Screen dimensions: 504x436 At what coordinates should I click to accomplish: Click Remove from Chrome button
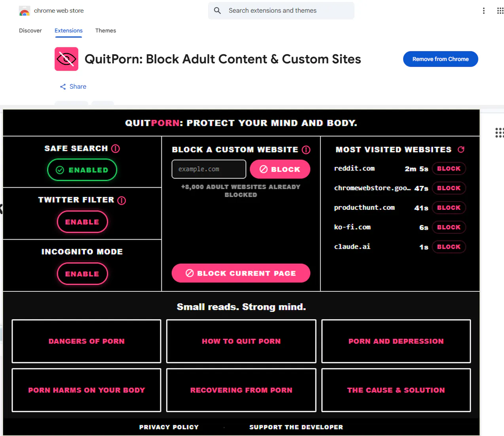(x=441, y=59)
